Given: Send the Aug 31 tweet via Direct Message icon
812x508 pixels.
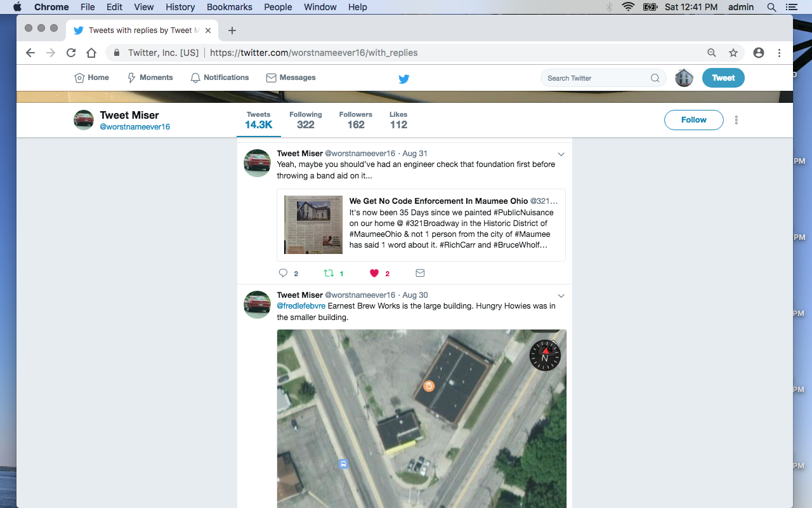Looking at the screenshot, I should (420, 273).
